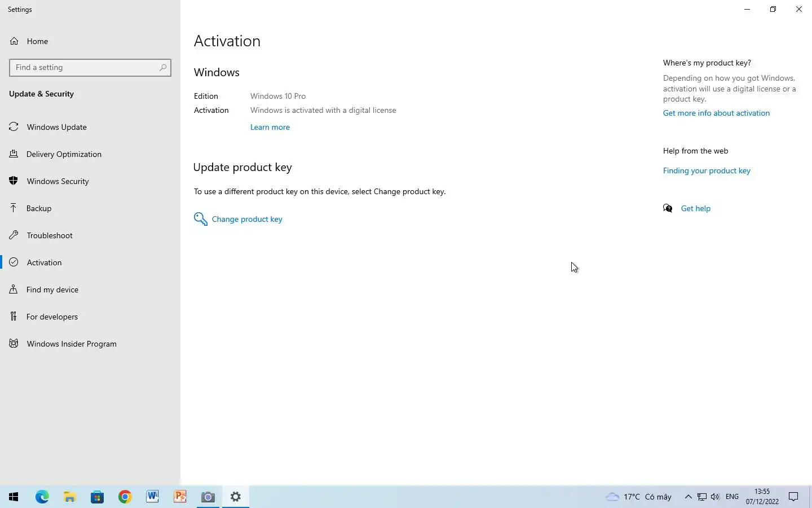This screenshot has height=508, width=812.
Task: Click the Where's my product key? heading
Action: tap(707, 63)
